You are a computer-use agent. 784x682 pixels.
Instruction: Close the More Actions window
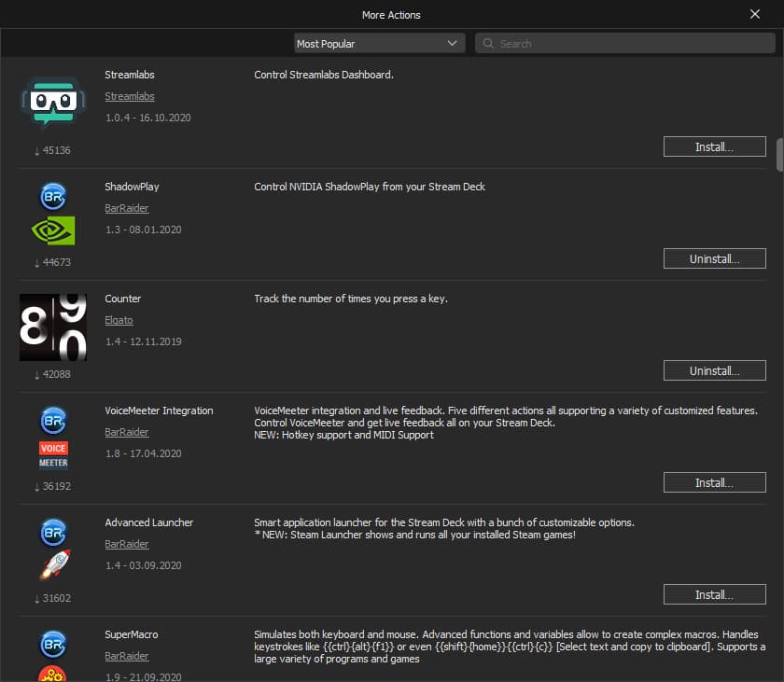(755, 14)
